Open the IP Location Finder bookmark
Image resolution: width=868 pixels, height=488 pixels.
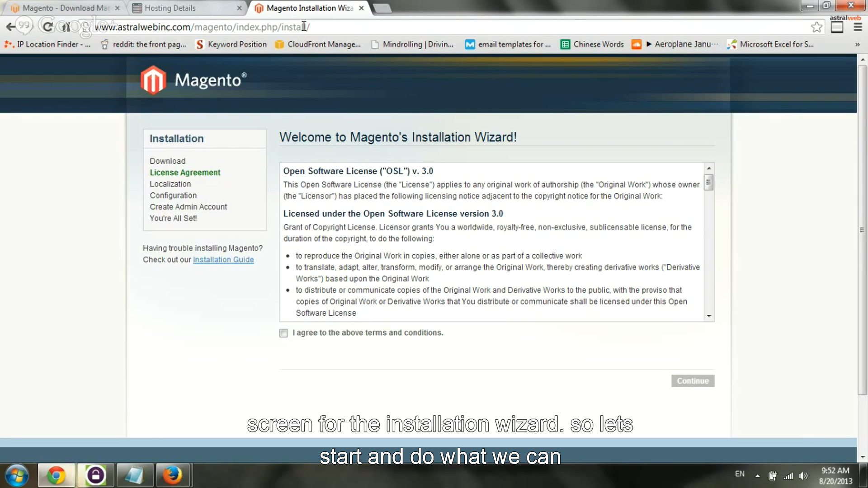pyautogui.click(x=47, y=44)
